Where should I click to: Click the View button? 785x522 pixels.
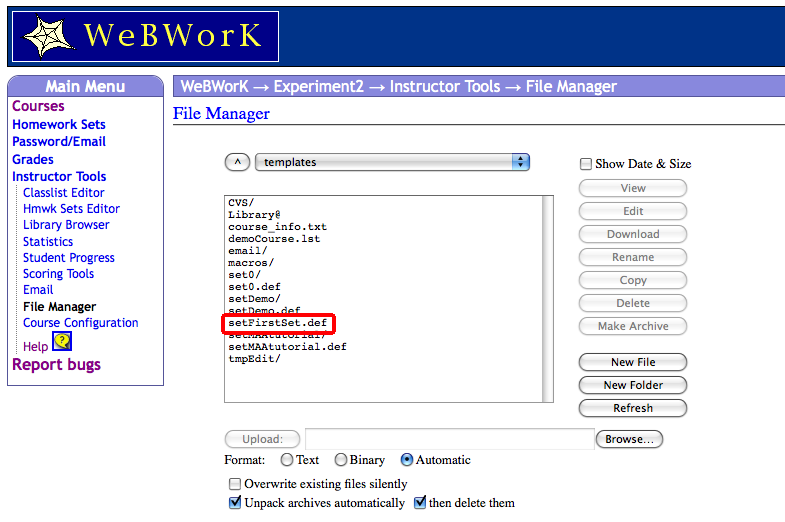point(633,188)
